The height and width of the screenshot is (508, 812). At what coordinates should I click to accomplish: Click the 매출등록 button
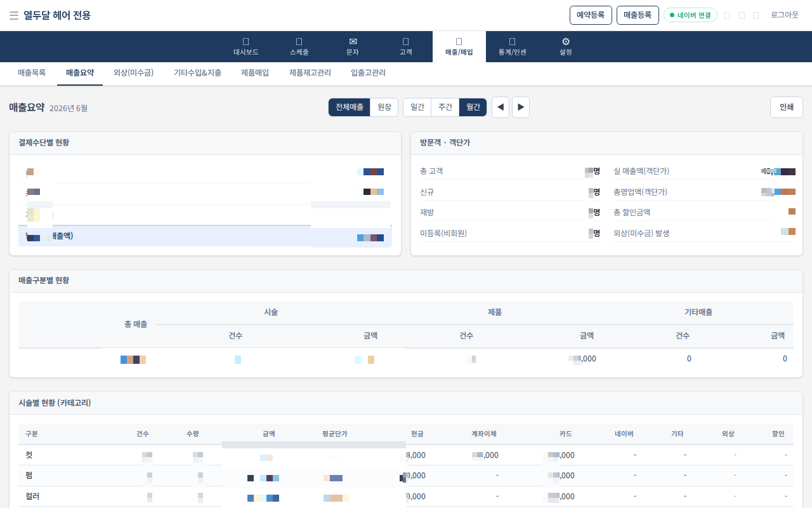pos(638,15)
